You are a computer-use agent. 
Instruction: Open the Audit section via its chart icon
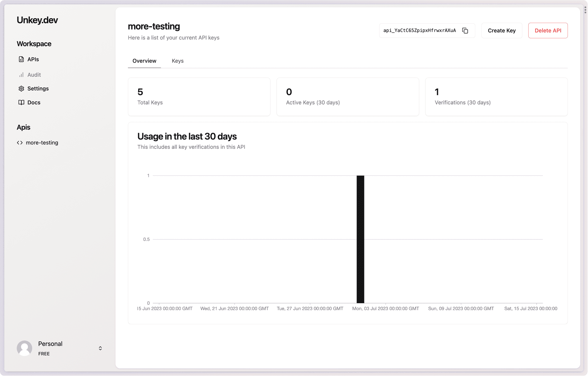(21, 75)
